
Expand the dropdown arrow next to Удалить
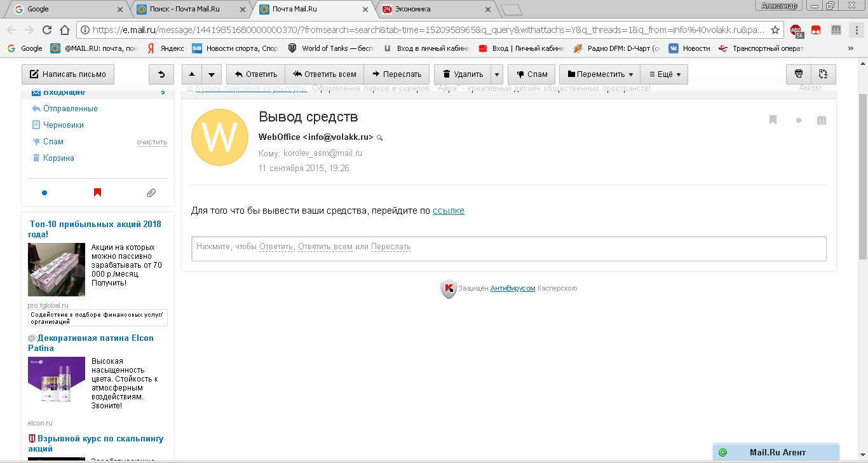pyautogui.click(x=497, y=74)
